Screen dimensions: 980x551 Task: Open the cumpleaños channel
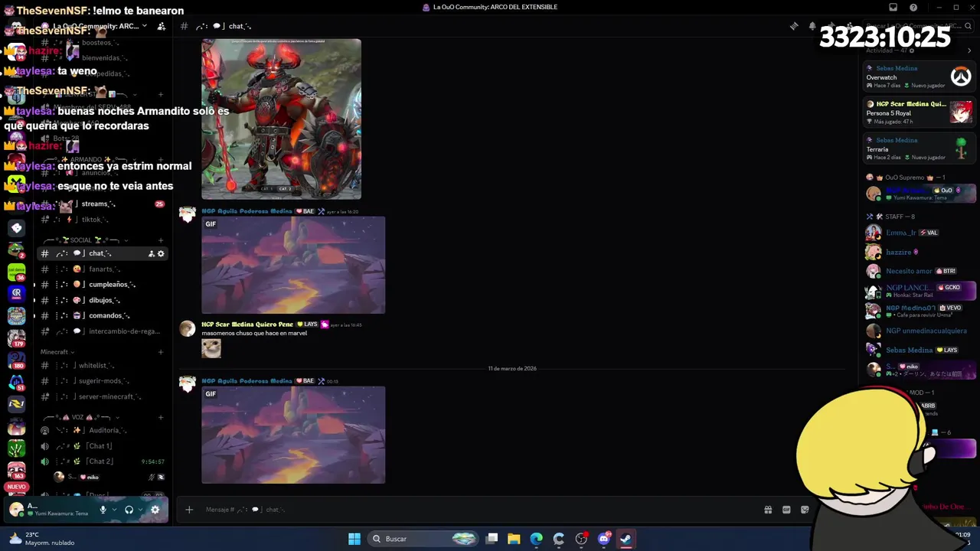(x=103, y=284)
